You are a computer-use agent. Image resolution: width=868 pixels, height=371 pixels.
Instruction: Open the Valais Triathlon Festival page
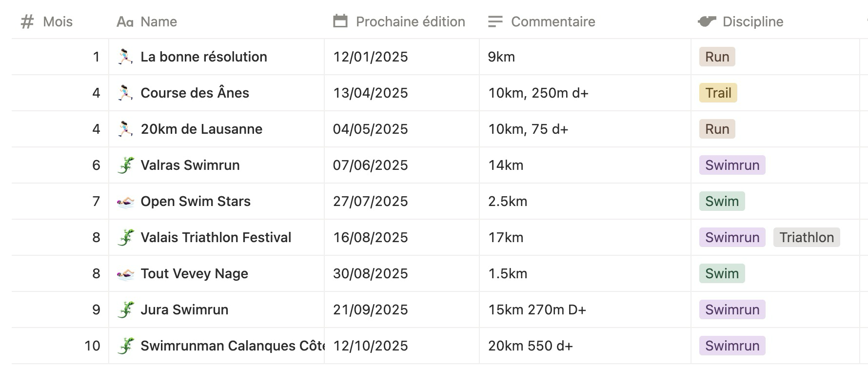tap(216, 238)
